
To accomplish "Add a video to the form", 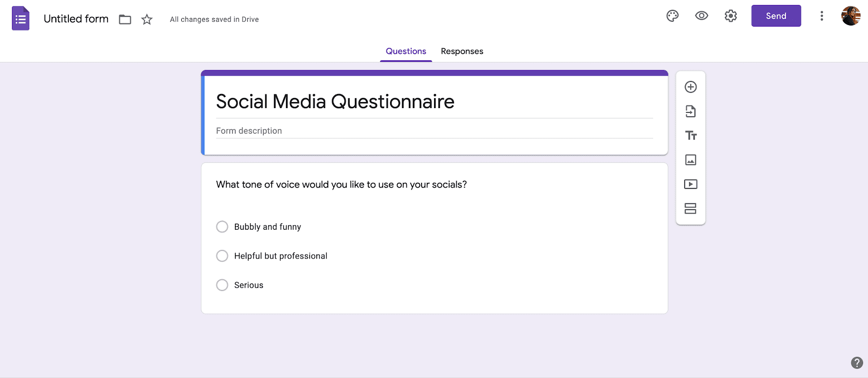I will point(691,184).
